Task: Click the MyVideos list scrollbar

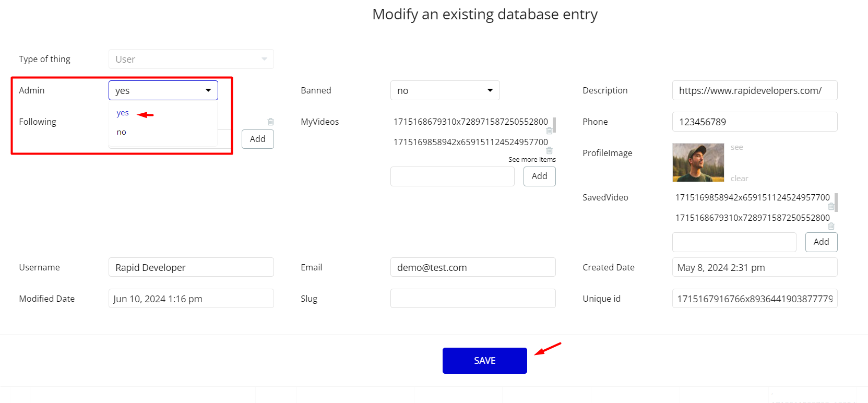Action: (554, 125)
